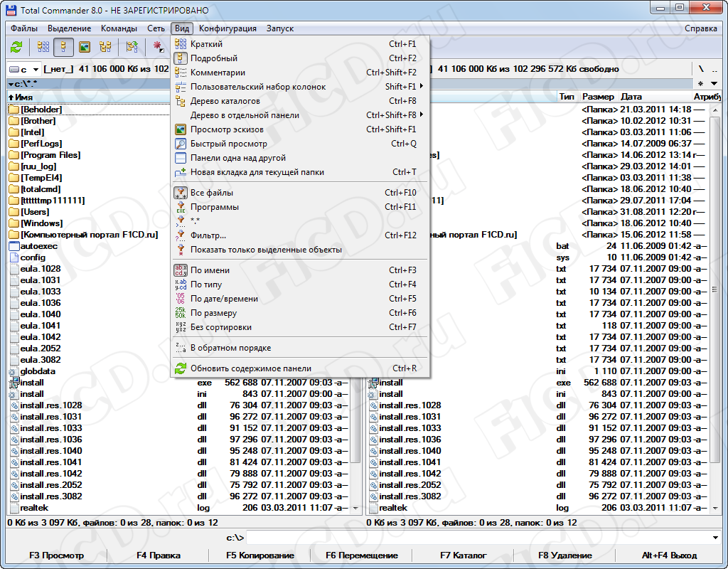Screen dimensions: 728x569
Task: Select Программы filter option
Action: pyautogui.click(x=300, y=207)
